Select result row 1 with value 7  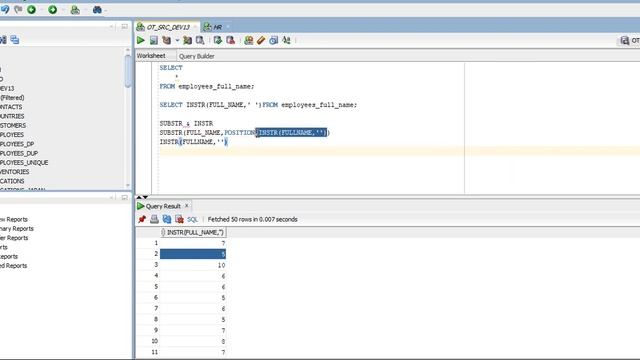(193, 243)
